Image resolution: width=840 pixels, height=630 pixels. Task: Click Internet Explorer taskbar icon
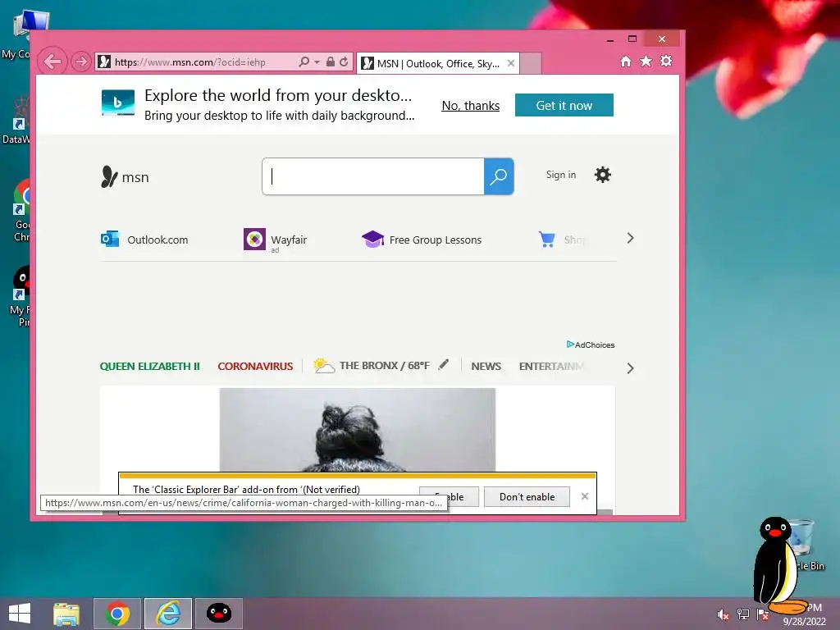pyautogui.click(x=168, y=614)
